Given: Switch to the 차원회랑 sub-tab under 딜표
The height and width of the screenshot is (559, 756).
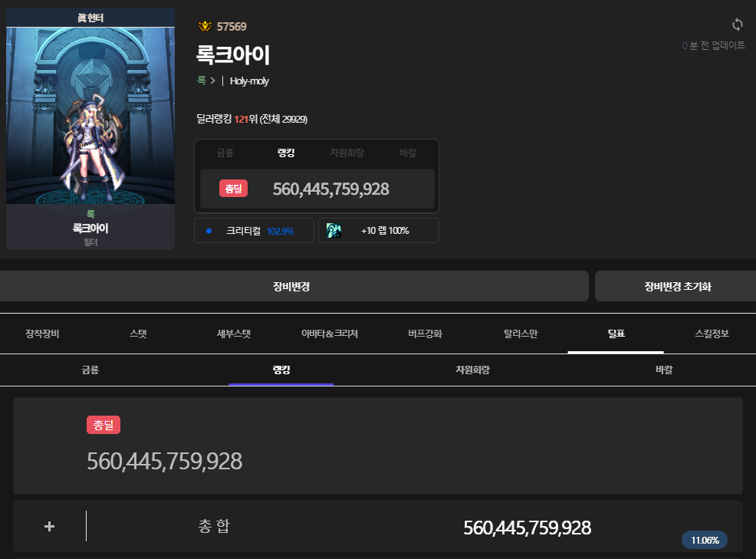Looking at the screenshot, I should pos(472,370).
